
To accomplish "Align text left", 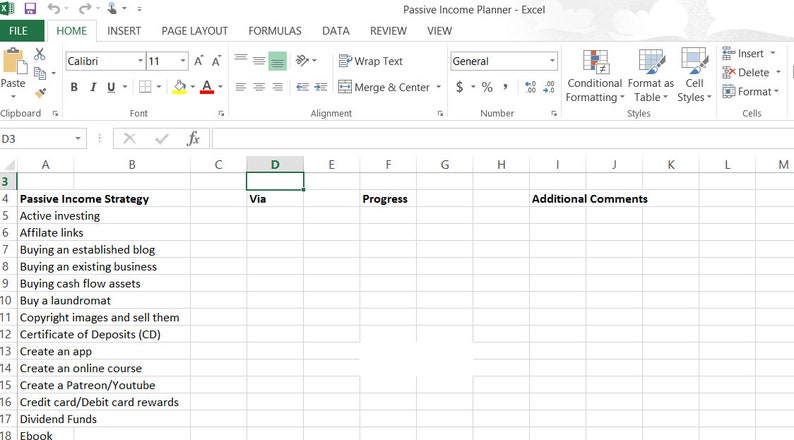I will (x=241, y=87).
